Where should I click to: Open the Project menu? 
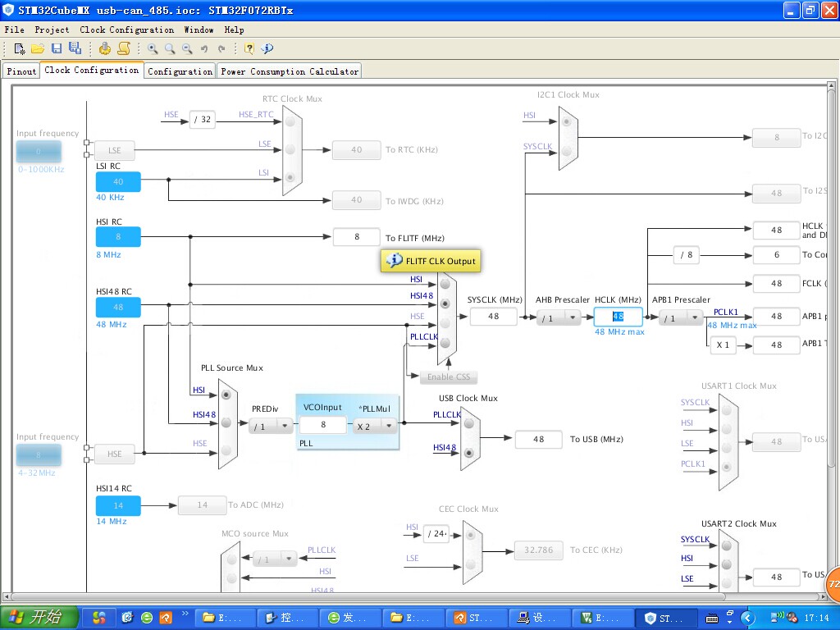(52, 30)
